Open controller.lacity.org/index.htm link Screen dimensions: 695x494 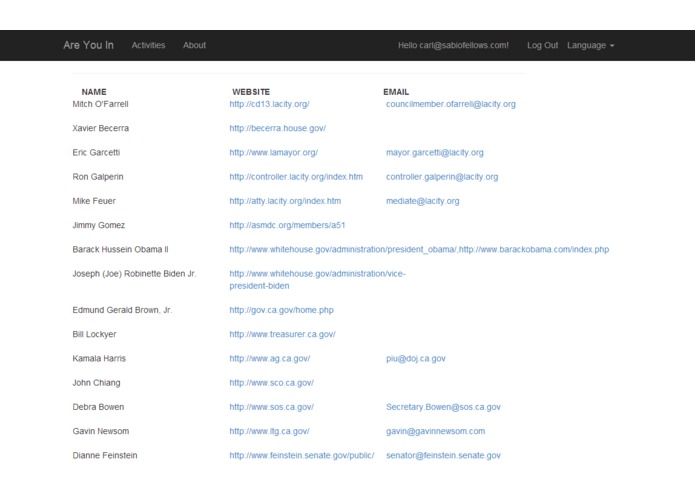click(x=296, y=177)
